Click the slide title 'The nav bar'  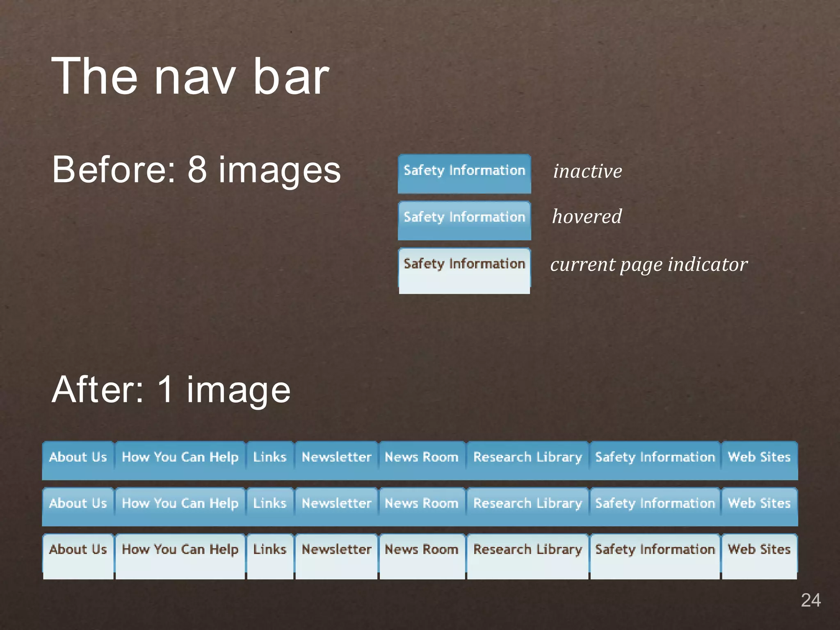tap(190, 76)
